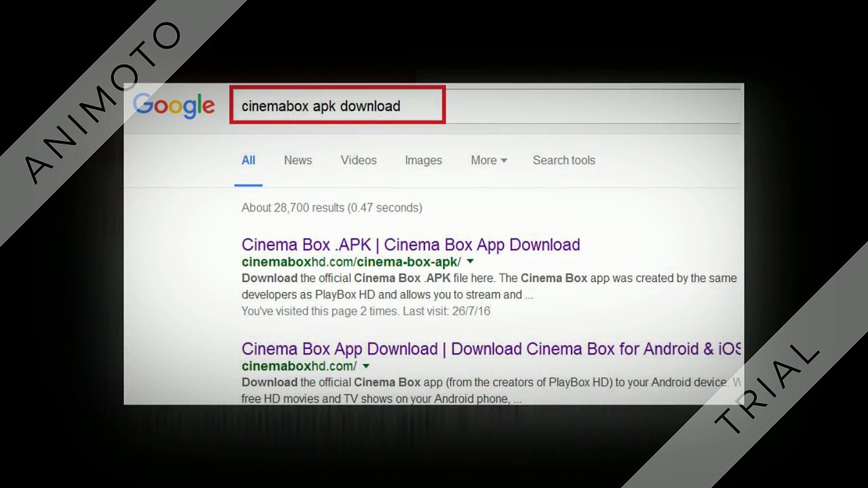Viewport: 868px width, 488px height.
Task: Open Search tools options
Action: 564,161
